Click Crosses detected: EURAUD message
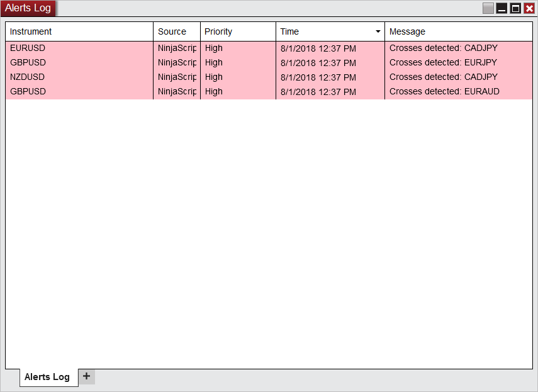The image size is (538, 392). click(444, 91)
